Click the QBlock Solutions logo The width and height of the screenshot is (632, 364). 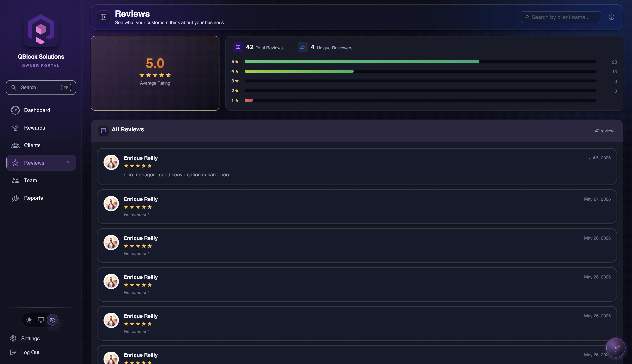(x=41, y=29)
